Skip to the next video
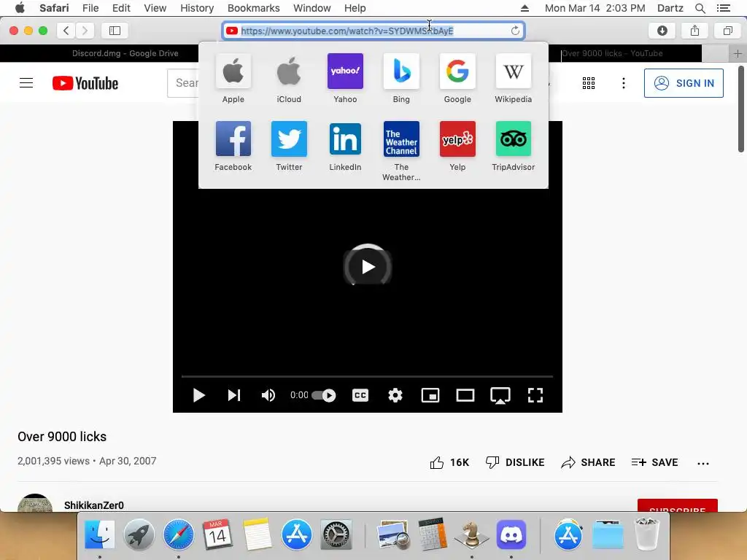The height and width of the screenshot is (560, 747). (x=234, y=395)
